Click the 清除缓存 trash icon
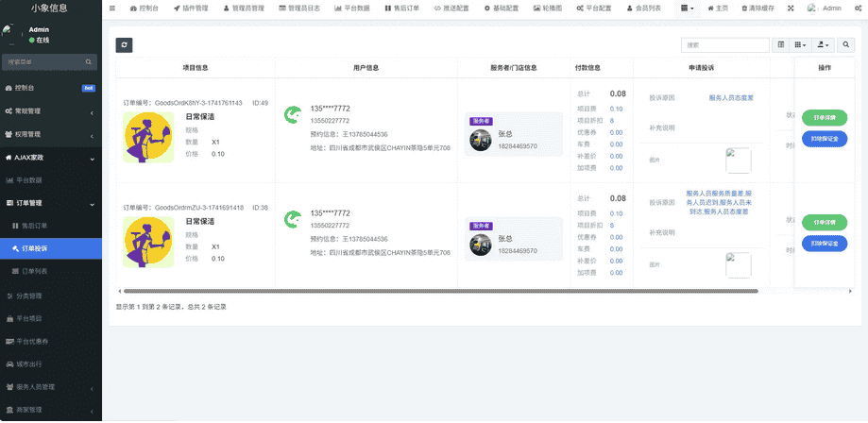Viewport: 868px width, 423px height. pos(744,8)
